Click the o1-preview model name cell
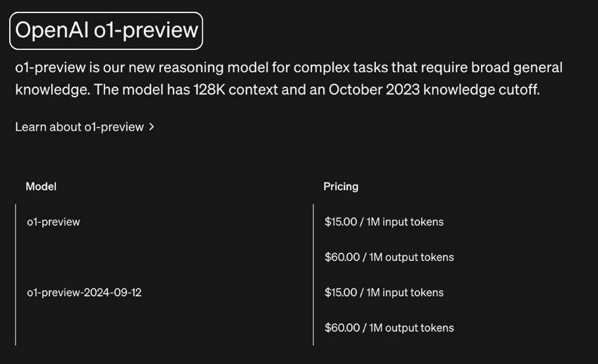Screen dimensions: 598x364 pyautogui.click(x=53, y=222)
